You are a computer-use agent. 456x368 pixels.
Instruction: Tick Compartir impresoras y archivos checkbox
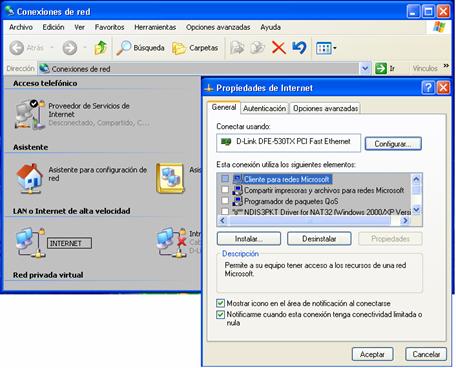tap(225, 190)
